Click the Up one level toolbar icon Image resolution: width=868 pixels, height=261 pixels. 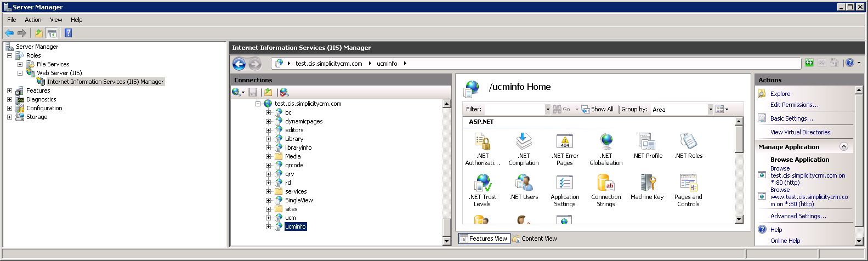point(38,33)
